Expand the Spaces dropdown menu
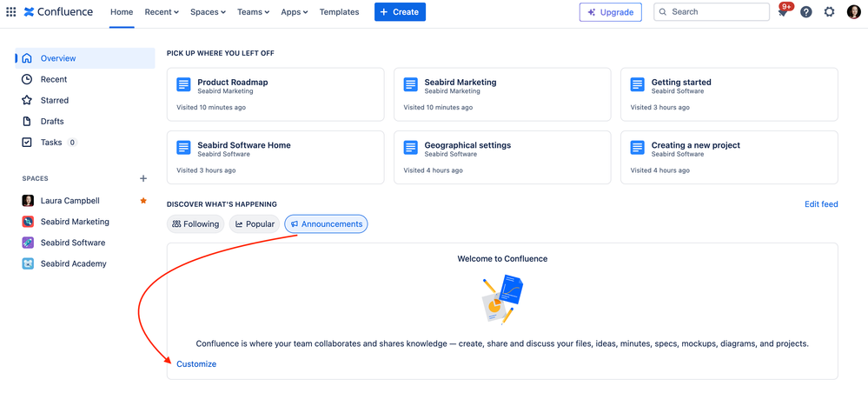This screenshot has width=868, height=393. (x=208, y=11)
